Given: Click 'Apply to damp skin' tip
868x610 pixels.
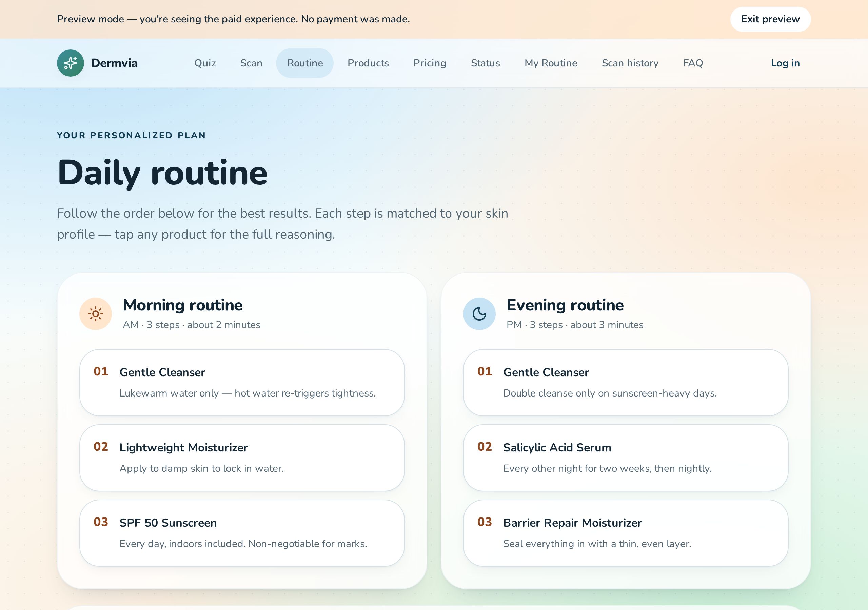Looking at the screenshot, I should click(x=201, y=468).
